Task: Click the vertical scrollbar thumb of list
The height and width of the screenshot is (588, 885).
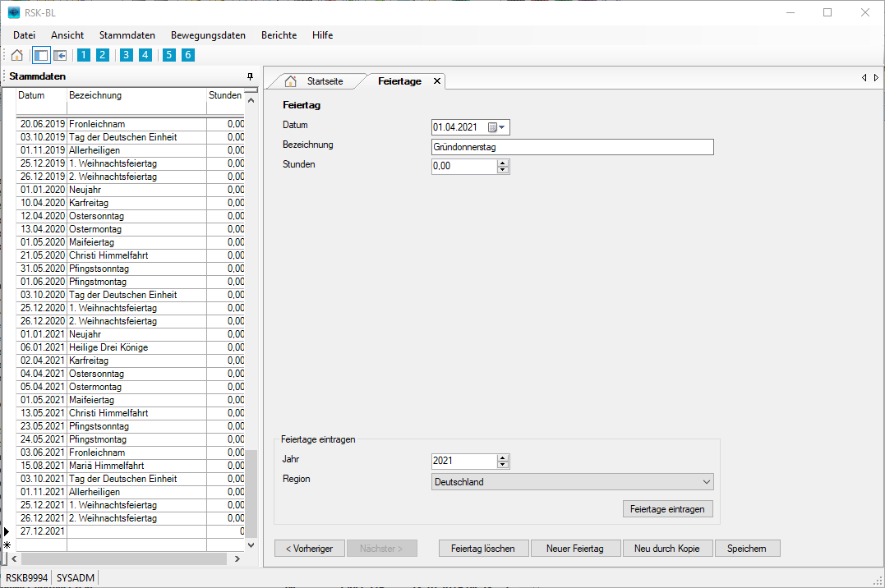Action: coord(251,494)
